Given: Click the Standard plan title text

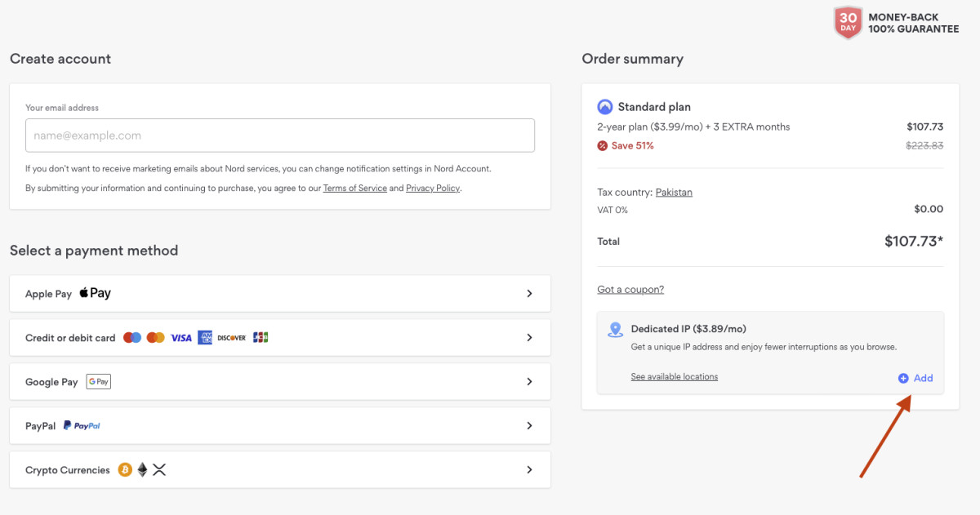Looking at the screenshot, I should coord(654,107).
